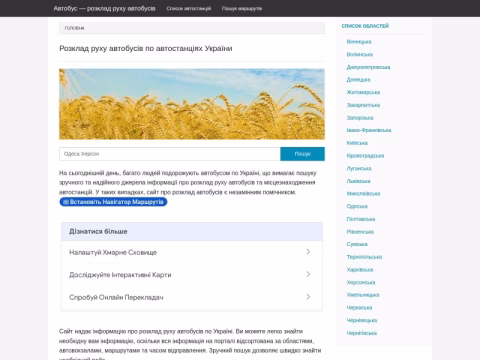The height and width of the screenshot is (360, 480).
Task: Click the heading 'Розклад руху автобусів по автостанціях України'
Action: [x=146, y=49]
